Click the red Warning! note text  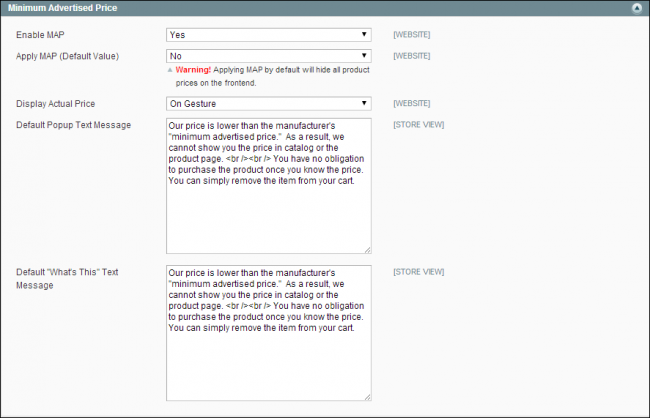point(193,70)
